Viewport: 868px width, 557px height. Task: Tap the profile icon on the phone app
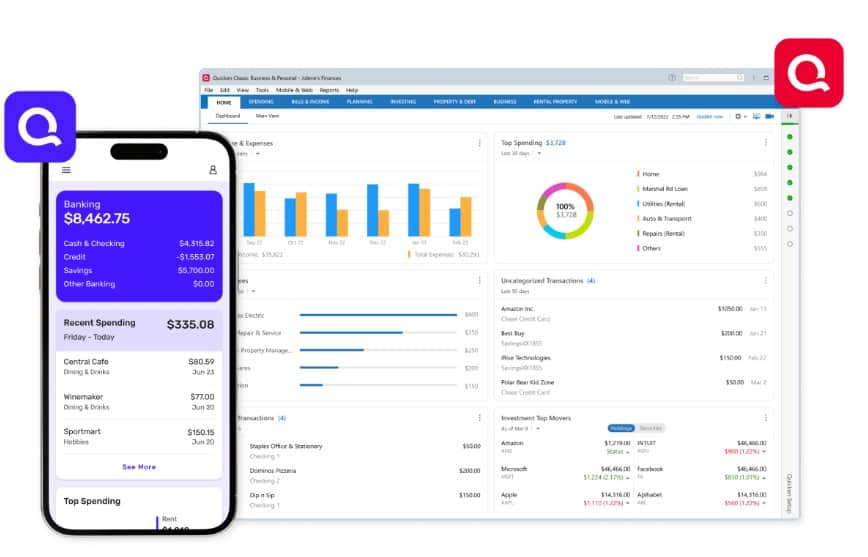[213, 170]
